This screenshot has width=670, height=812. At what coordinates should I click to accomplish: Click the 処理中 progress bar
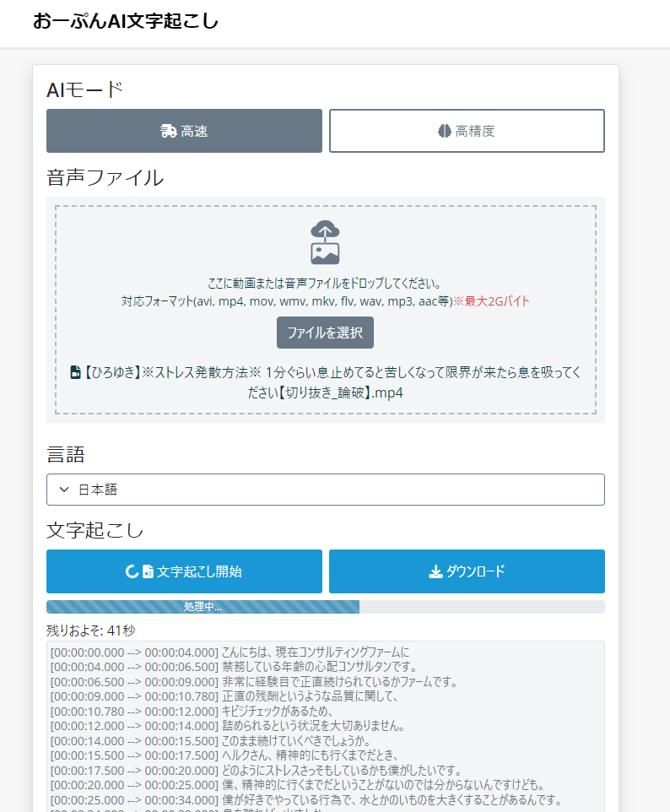pyautogui.click(x=326, y=607)
